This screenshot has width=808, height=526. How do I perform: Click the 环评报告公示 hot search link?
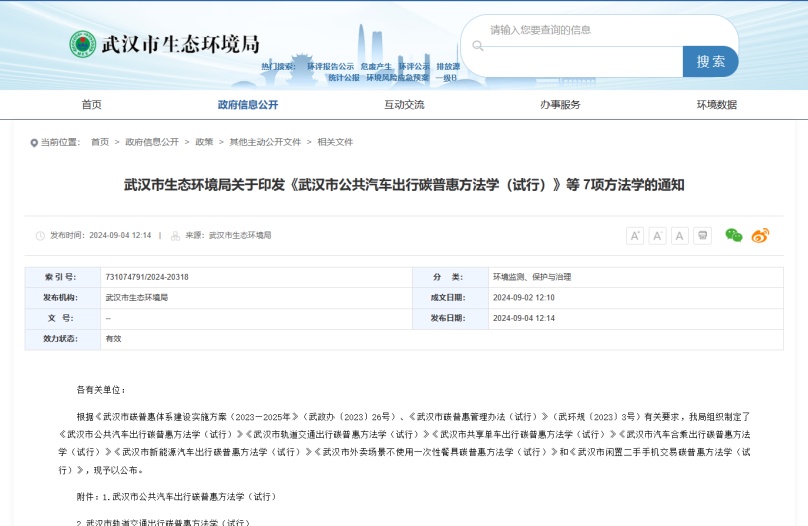pos(330,67)
